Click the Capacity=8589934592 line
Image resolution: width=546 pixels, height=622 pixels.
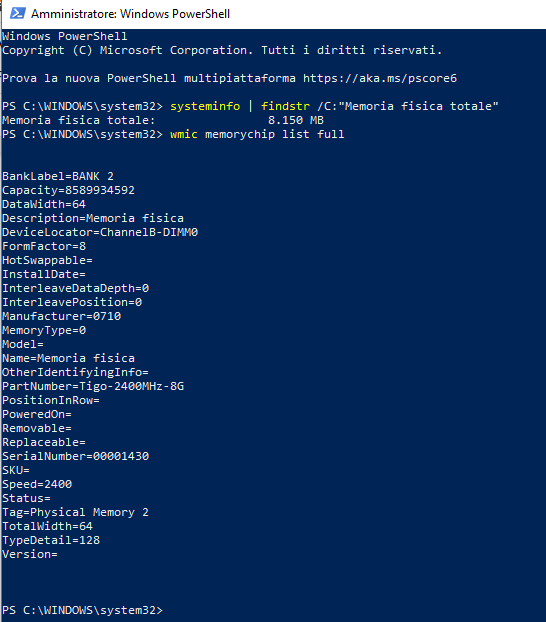(69, 190)
